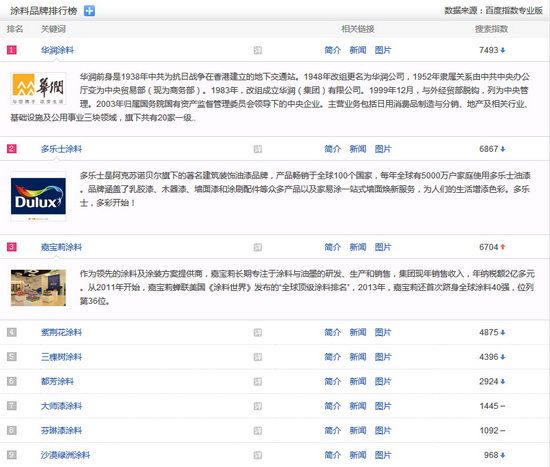Open the small chart icon in 紫荆花涂料 row
This screenshot has height=467, width=550.
(258, 333)
